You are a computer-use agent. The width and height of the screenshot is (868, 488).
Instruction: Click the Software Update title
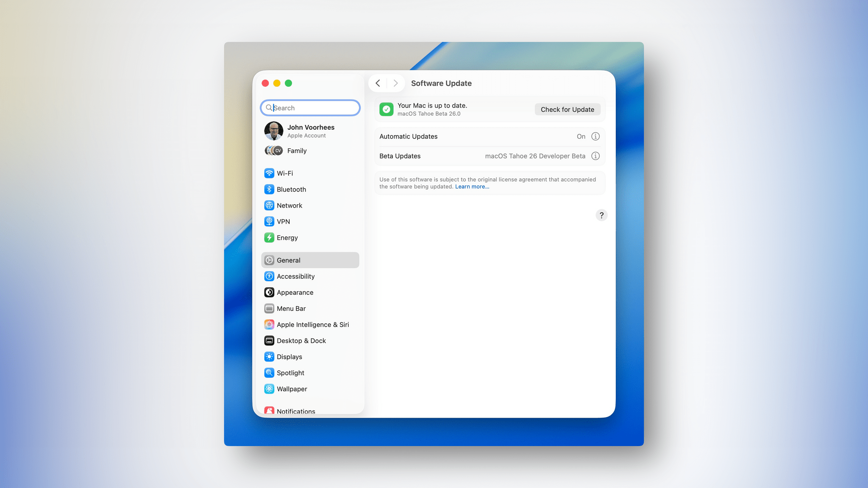coord(441,83)
